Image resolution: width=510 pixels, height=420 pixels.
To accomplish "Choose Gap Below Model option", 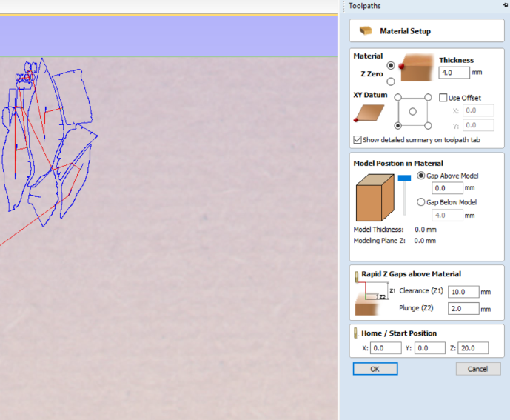I will click(421, 202).
